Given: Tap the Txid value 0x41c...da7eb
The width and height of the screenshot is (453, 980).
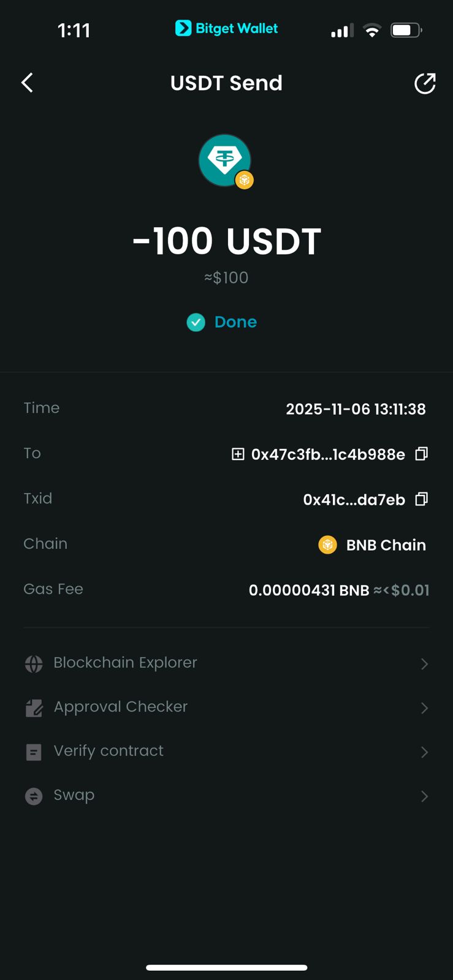Looking at the screenshot, I should (x=354, y=500).
